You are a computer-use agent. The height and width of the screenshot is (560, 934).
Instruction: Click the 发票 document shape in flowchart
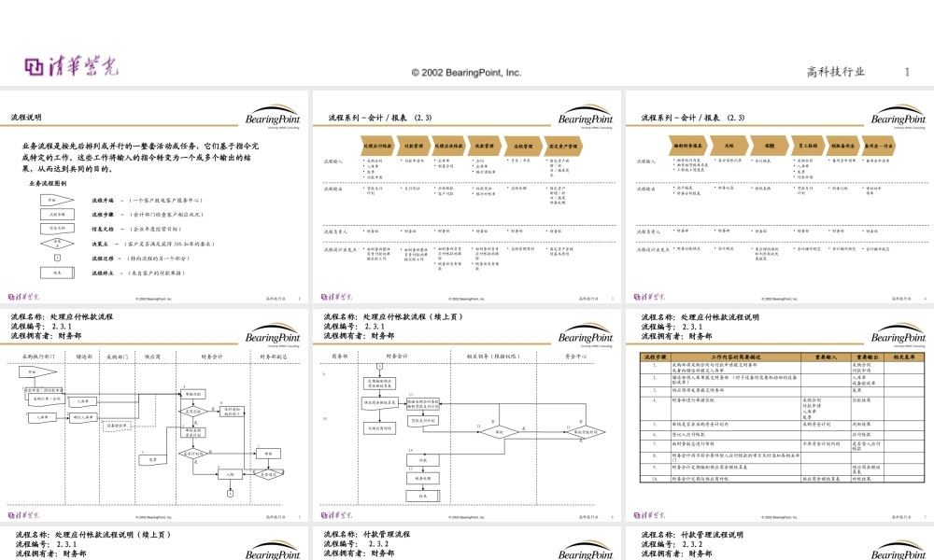pos(153,459)
